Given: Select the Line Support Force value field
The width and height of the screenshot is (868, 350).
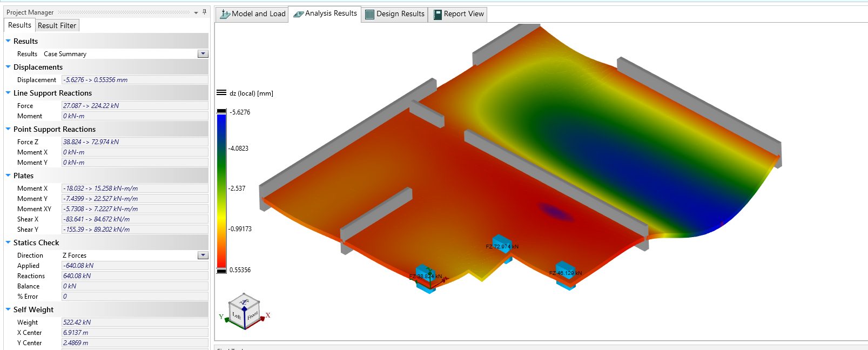Looking at the screenshot, I should 135,106.
